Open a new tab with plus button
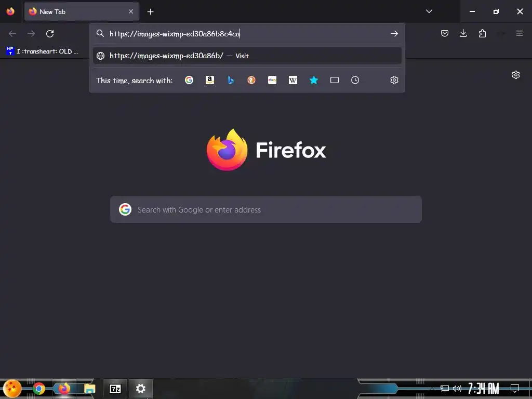This screenshot has height=399, width=532. [150, 12]
